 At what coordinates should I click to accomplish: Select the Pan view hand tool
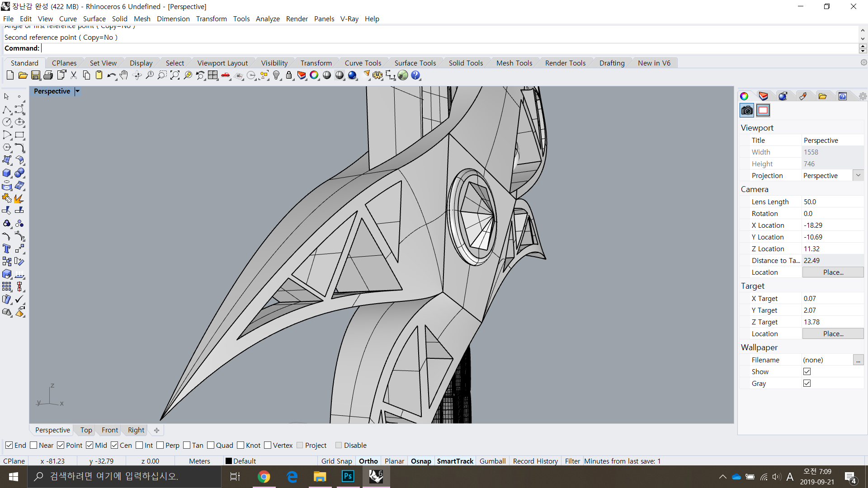(x=124, y=75)
